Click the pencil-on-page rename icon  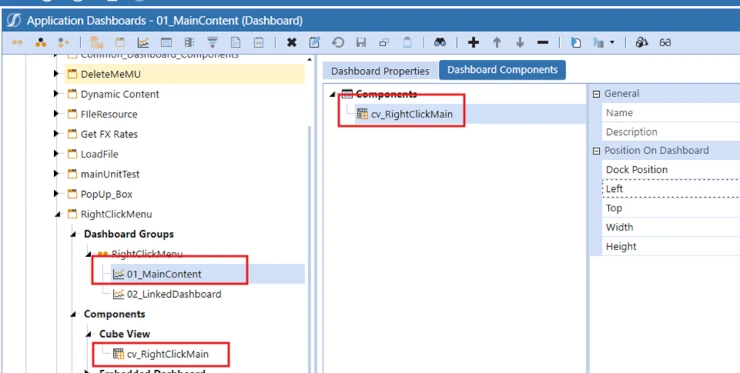click(314, 42)
